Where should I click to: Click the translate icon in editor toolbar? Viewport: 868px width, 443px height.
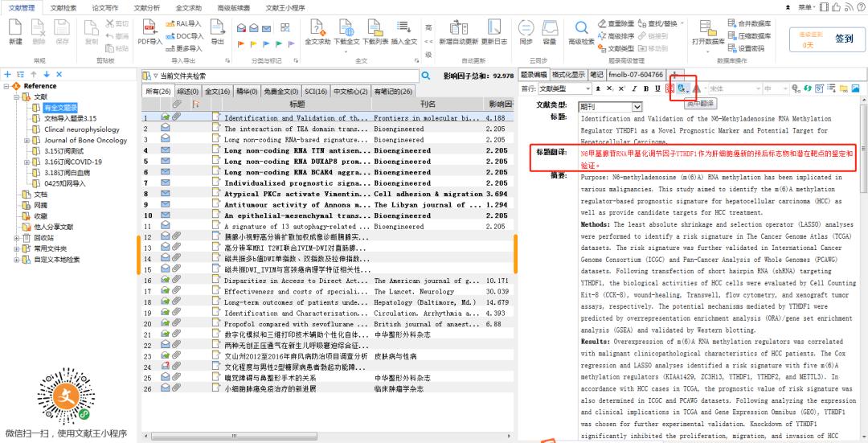(682, 88)
